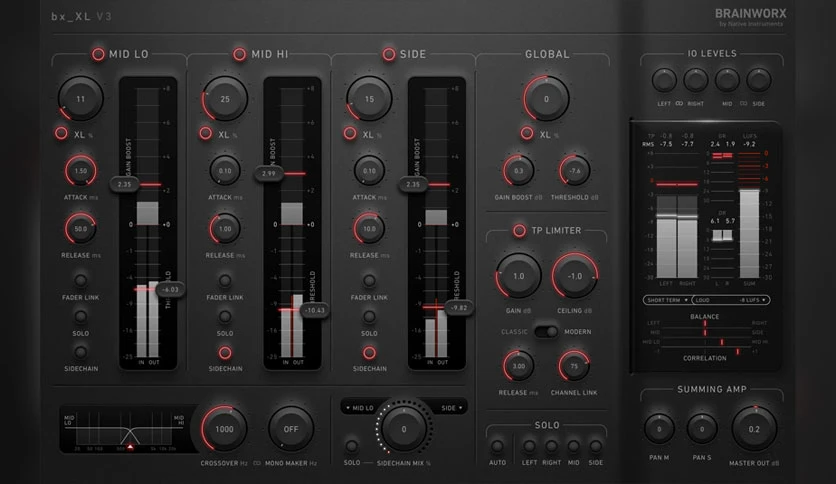This screenshot has width=836, height=484.
Task: Solo the MID HI band
Action: pos(225,317)
